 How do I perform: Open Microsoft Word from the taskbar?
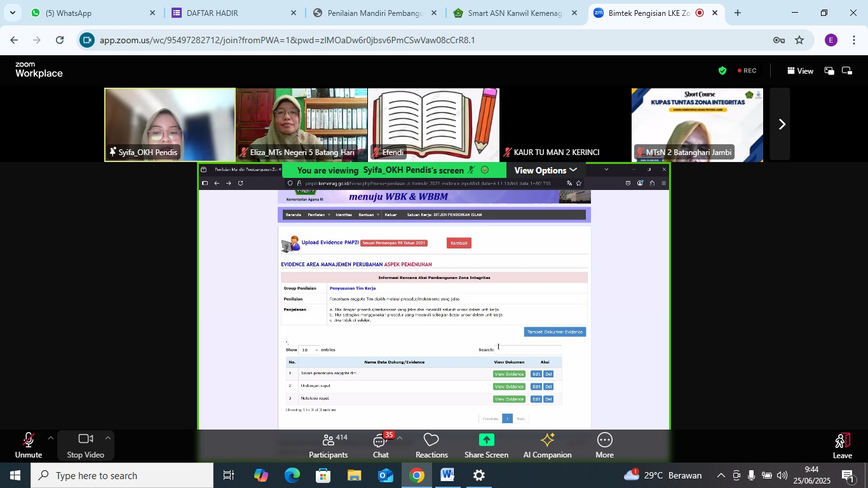click(447, 475)
